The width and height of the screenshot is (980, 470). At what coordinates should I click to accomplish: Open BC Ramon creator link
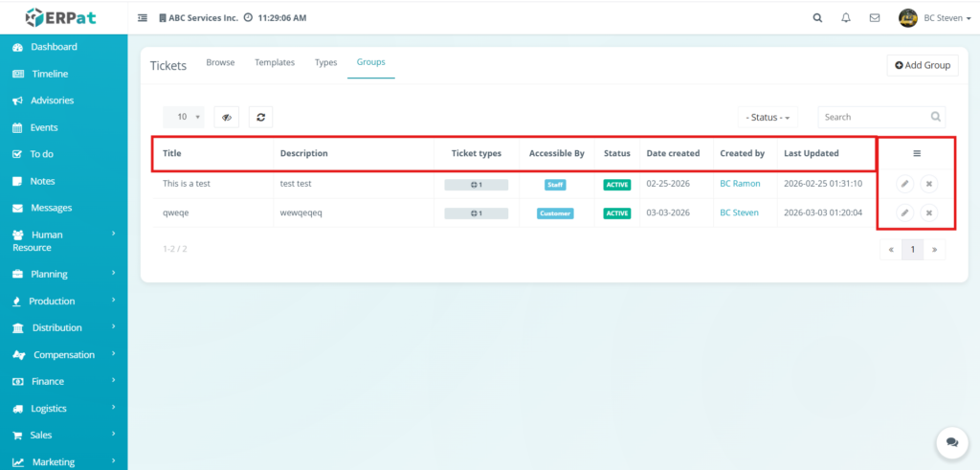(x=740, y=184)
